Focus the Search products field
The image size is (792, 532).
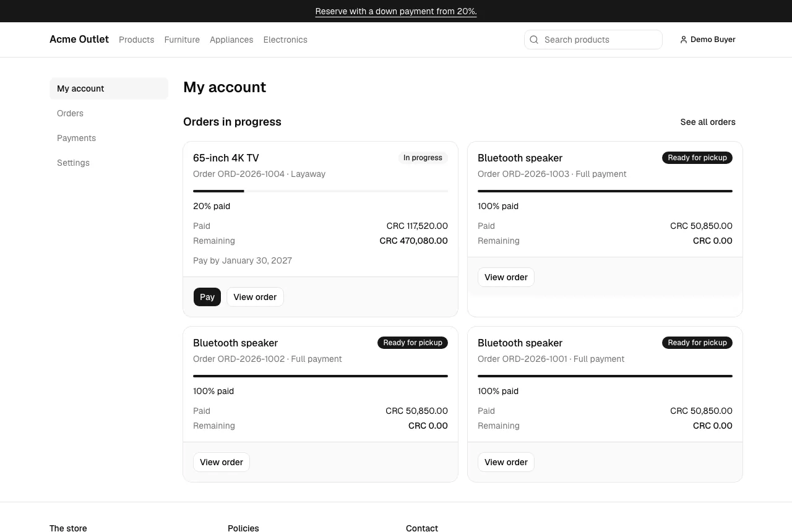[x=593, y=40]
